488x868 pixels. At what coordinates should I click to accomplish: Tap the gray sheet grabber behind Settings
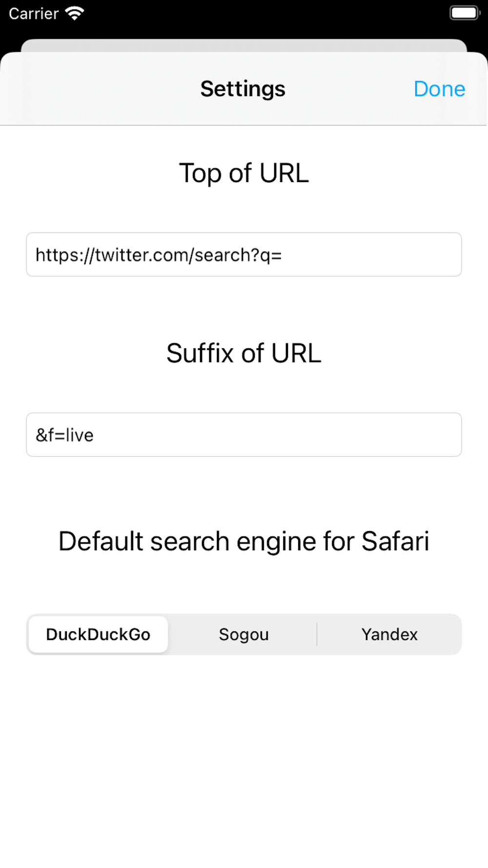point(244,45)
